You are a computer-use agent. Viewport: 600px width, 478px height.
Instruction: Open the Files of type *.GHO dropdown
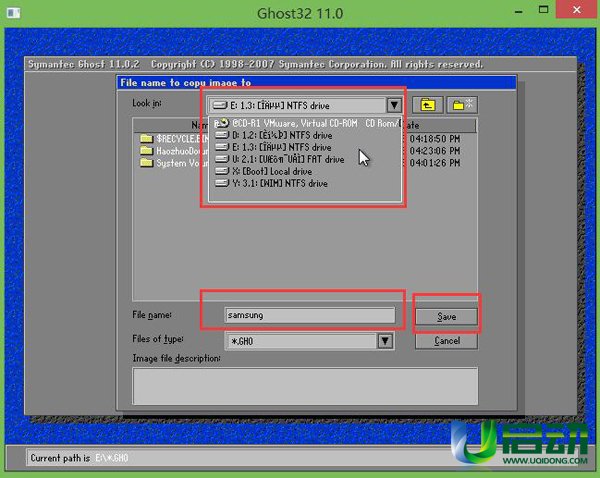385,341
